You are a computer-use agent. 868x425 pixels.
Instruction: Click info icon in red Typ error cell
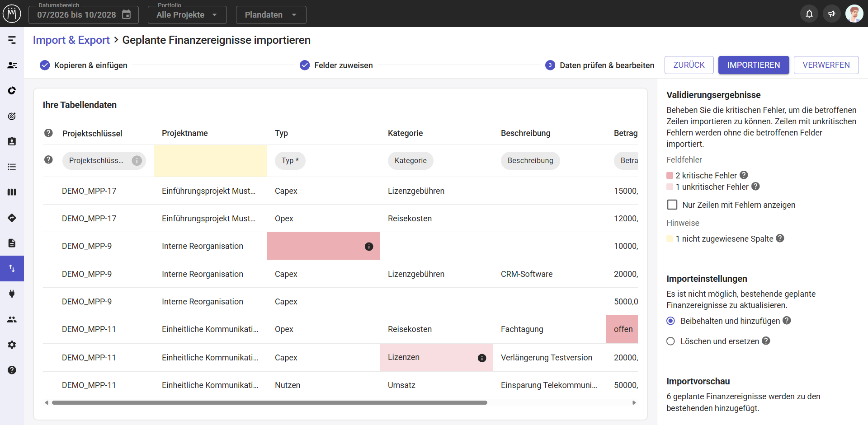[369, 247]
